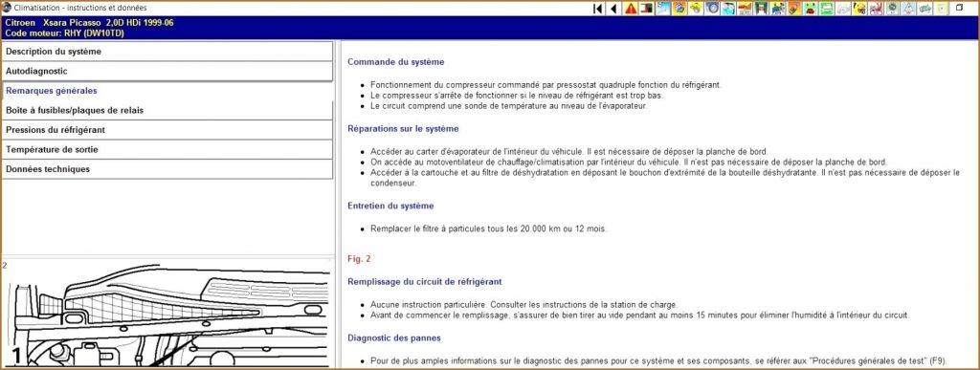Viewport: 980px width, 370px height.
Task: Click the blue figures on yellow icon
Action: click(777, 9)
